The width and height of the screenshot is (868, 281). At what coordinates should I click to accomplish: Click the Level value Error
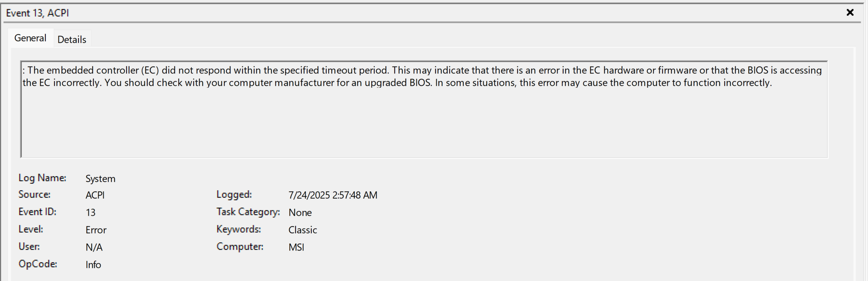[96, 230]
